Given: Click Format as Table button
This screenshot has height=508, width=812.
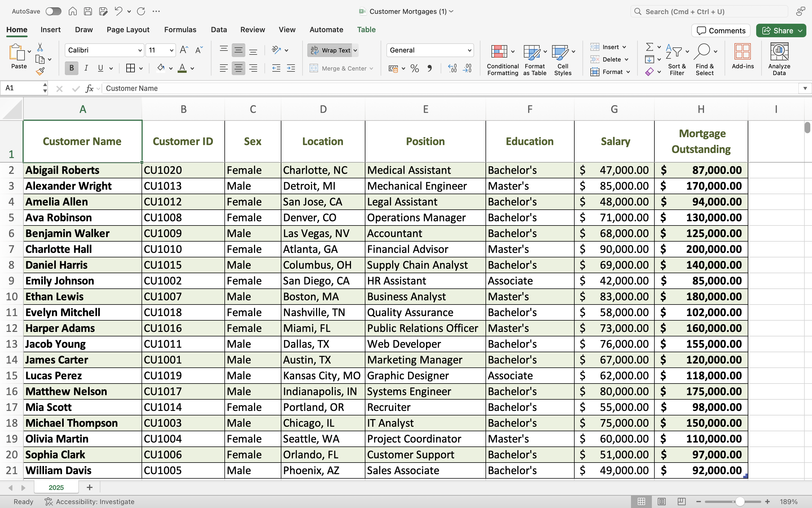Looking at the screenshot, I should click(535, 60).
